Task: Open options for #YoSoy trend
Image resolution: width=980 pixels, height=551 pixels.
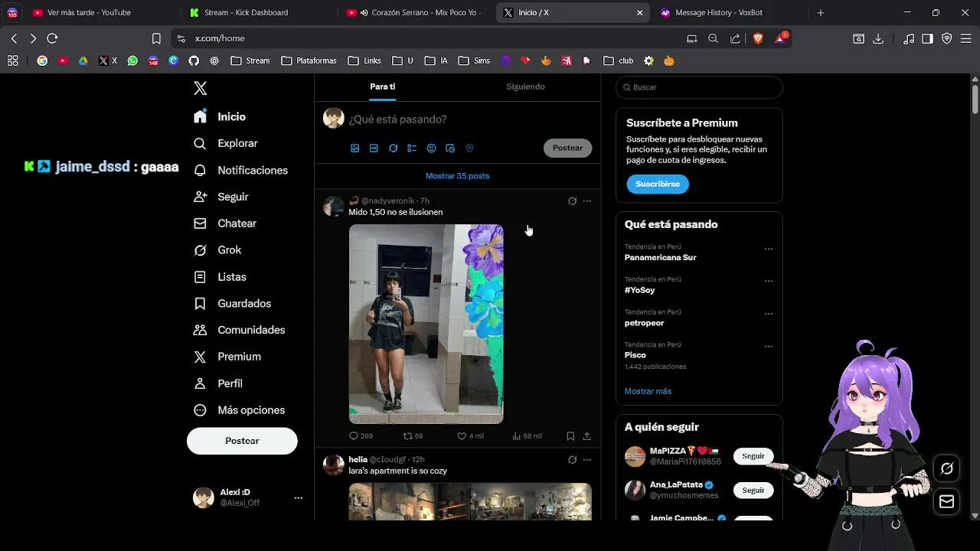Action: coord(769,281)
